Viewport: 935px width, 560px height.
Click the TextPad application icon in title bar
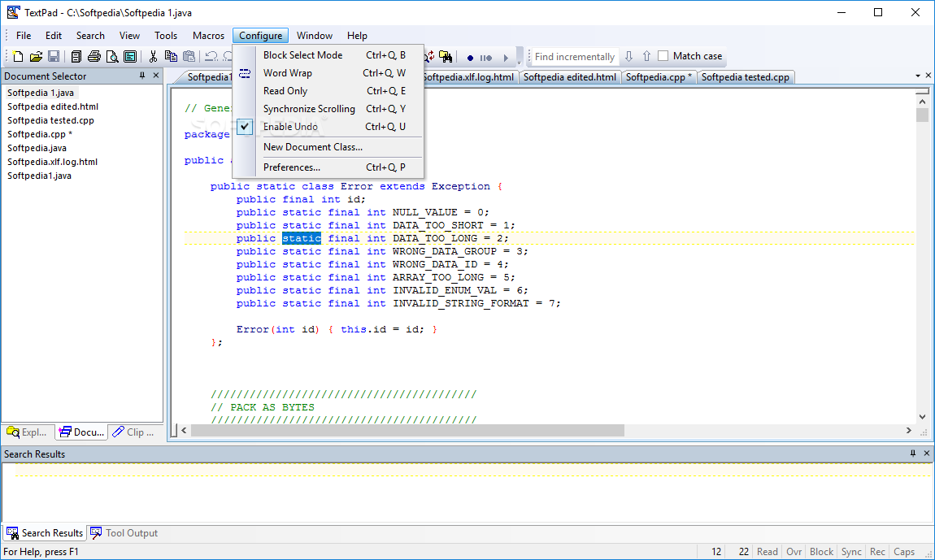(13, 12)
